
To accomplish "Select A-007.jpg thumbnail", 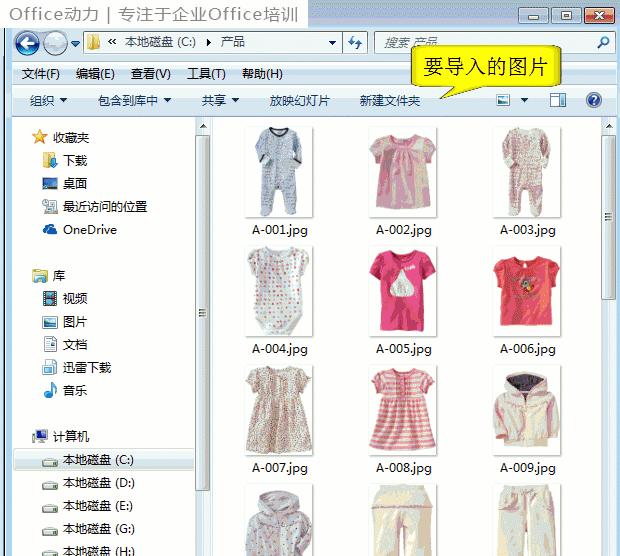I will point(279,410).
